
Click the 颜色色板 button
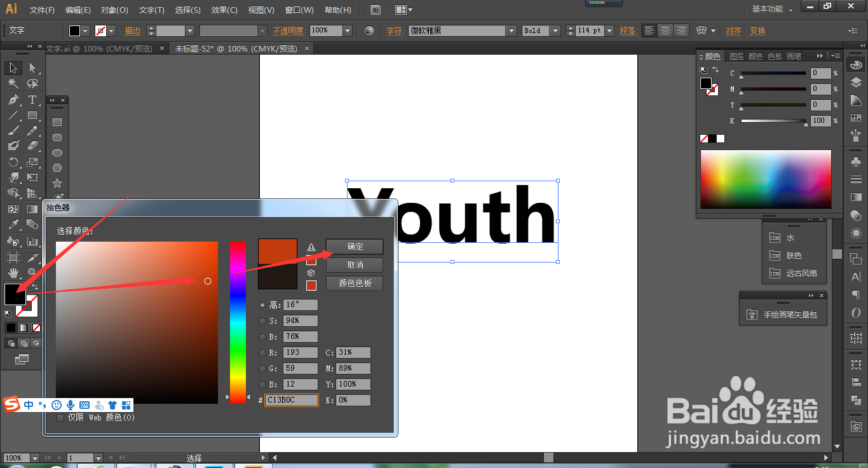coord(355,283)
